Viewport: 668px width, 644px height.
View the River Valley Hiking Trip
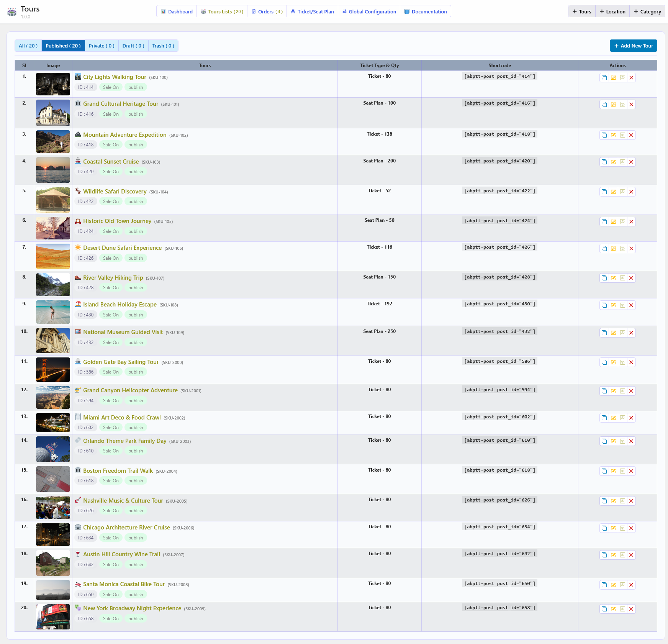point(622,278)
